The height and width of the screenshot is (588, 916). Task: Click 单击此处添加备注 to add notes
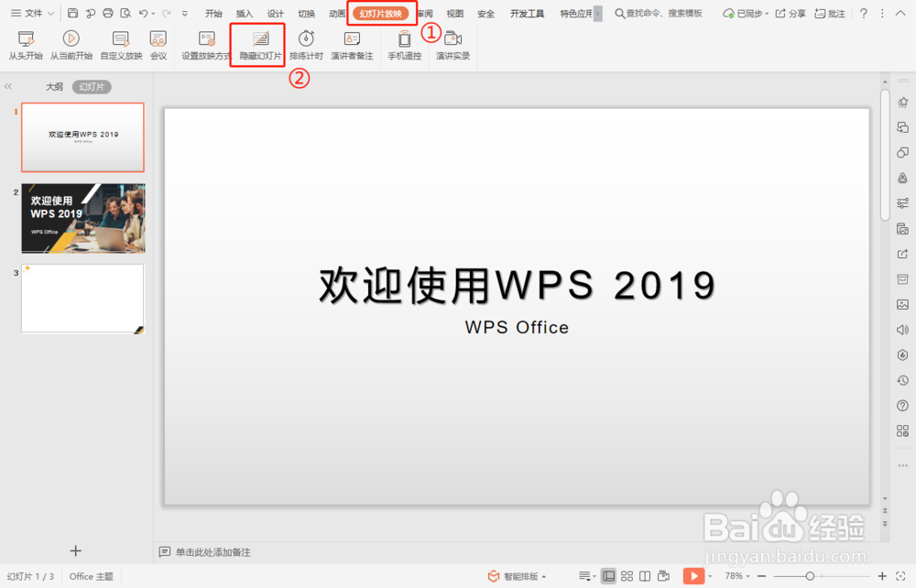tap(211, 551)
